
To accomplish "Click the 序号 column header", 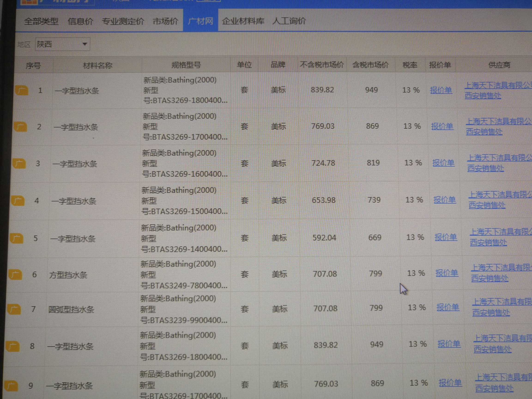I will (x=33, y=66).
